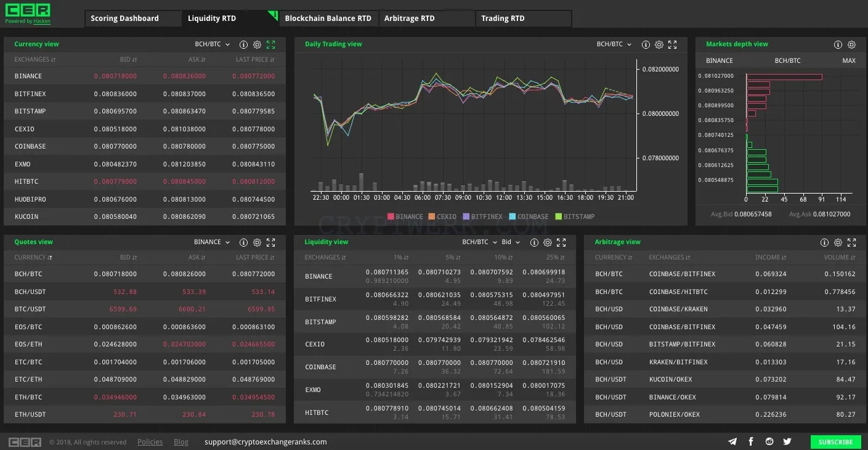868x450 pixels.
Task: Toggle BITSTAMP series in chart legend
Action: click(x=575, y=216)
